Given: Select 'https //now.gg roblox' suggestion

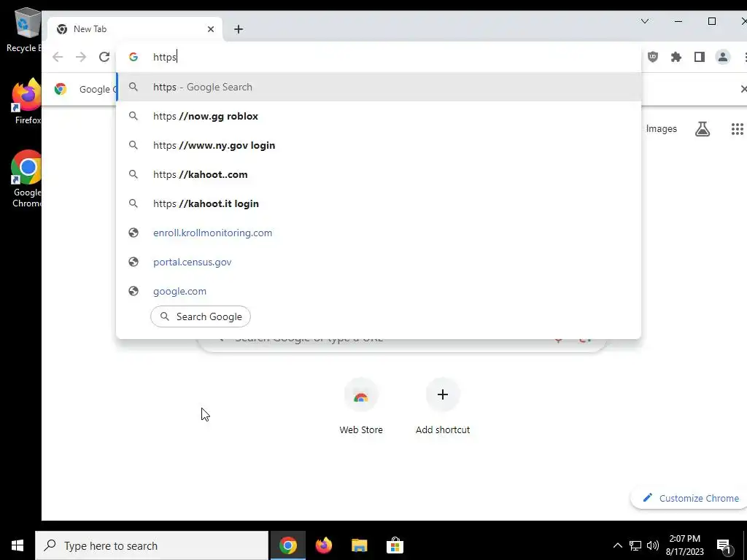Looking at the screenshot, I should tap(379, 116).
